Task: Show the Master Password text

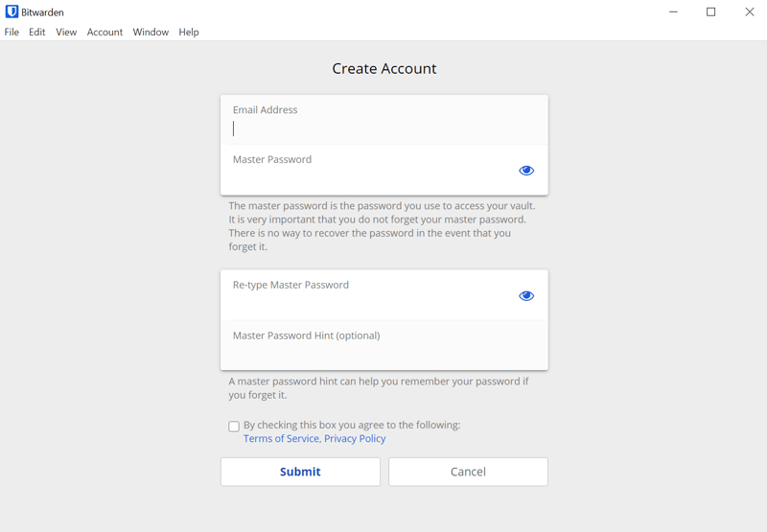Action: (x=526, y=171)
